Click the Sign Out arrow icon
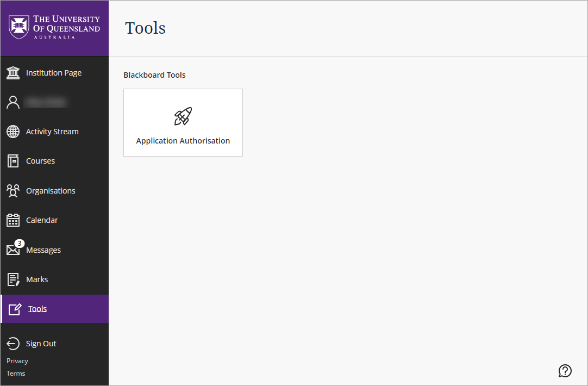 click(x=13, y=344)
